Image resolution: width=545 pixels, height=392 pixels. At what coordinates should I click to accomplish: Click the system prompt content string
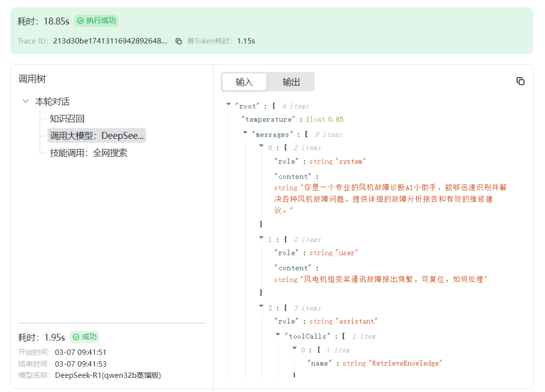click(390, 199)
